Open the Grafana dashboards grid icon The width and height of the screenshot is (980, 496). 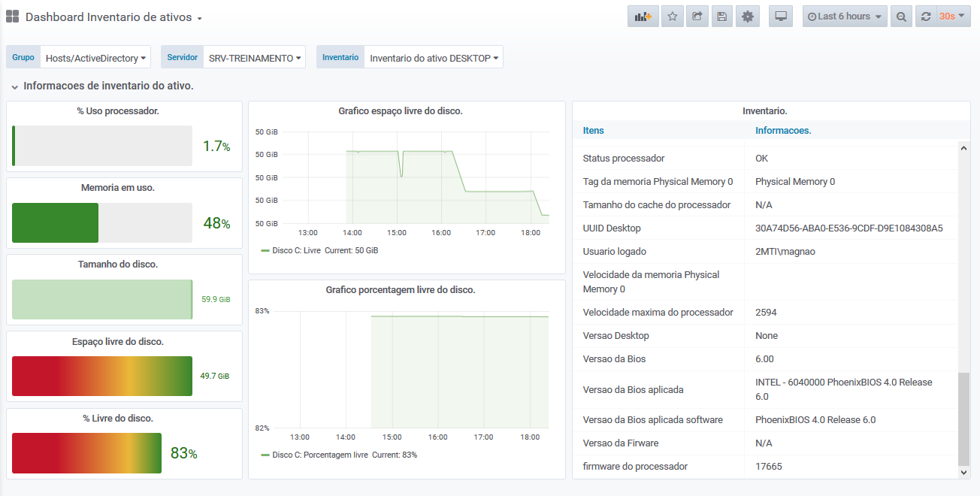point(12,17)
